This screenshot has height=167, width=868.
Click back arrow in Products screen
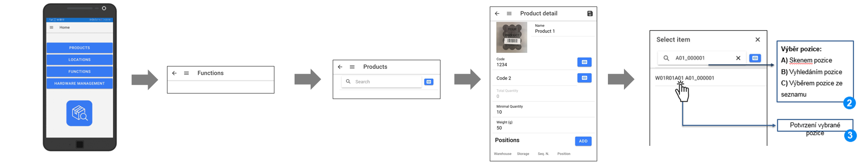tap(340, 67)
